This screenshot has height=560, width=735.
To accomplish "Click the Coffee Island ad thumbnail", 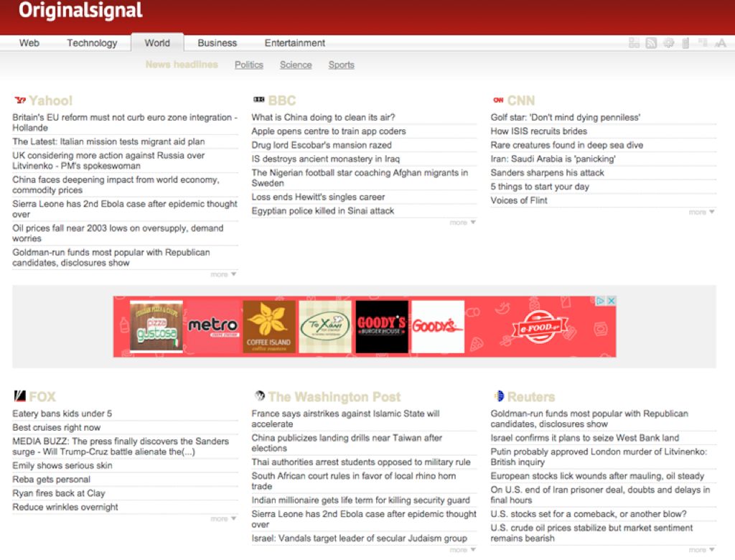I will [x=269, y=327].
